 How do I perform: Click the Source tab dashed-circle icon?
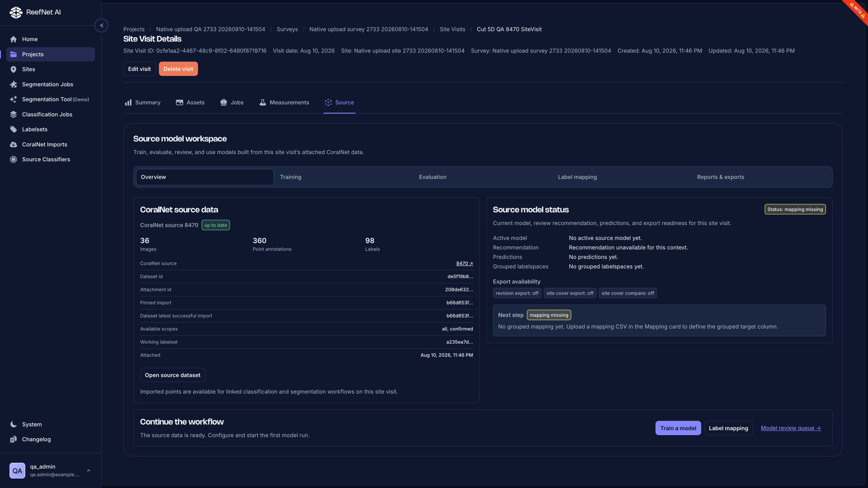click(x=328, y=103)
